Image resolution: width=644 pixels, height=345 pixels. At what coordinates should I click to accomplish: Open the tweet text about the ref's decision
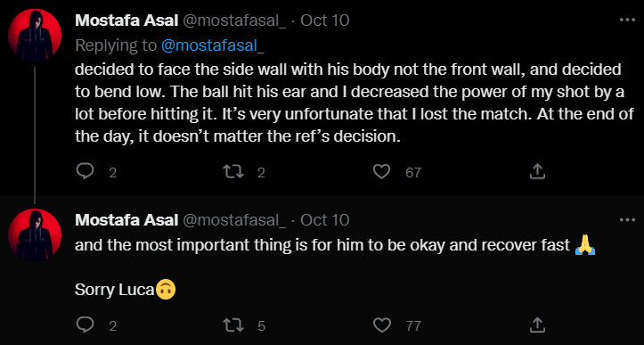coord(355,103)
